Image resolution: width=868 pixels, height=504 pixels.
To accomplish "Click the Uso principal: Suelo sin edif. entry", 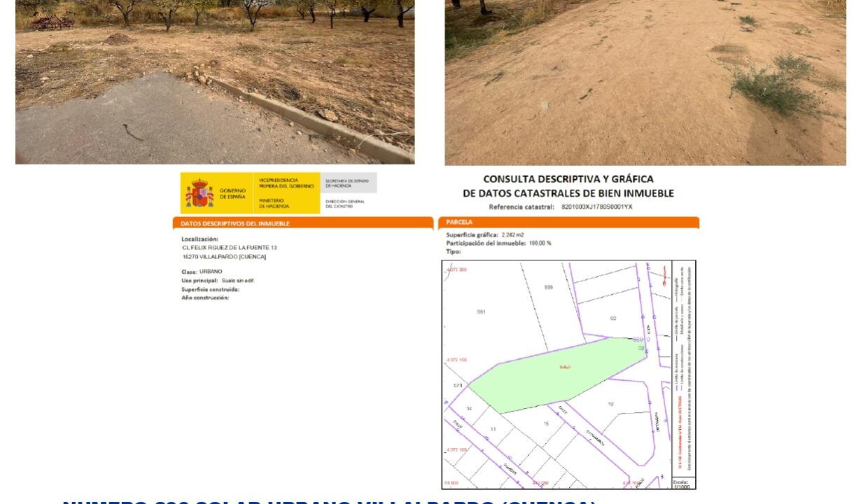I will pos(218,280).
